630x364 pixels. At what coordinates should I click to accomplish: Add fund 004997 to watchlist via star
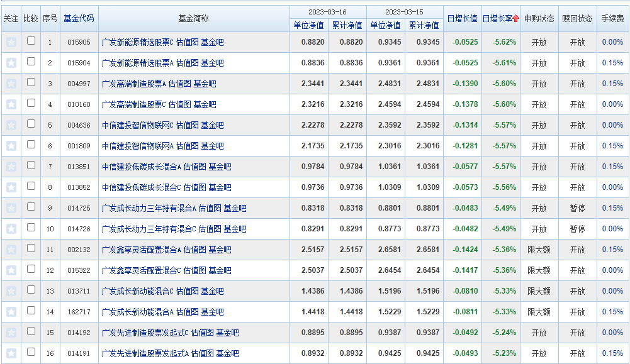(x=11, y=84)
